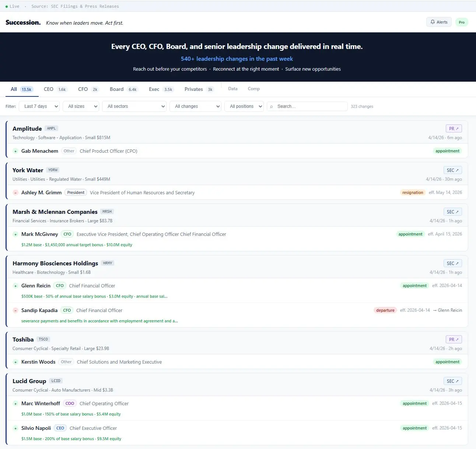Image resolution: width=476 pixels, height=449 pixels.
Task: Click the plus icon beside Kerstin Woods
Action: [x=15, y=362]
